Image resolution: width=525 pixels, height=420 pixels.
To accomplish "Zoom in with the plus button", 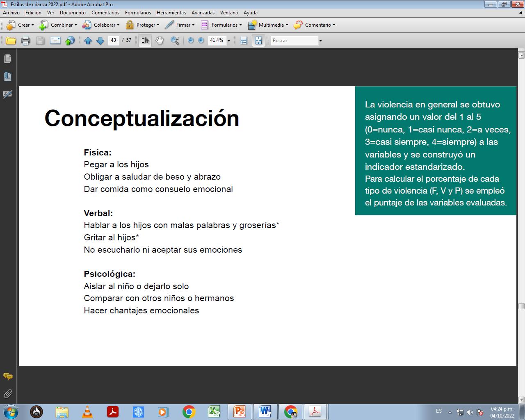I will [x=201, y=41].
